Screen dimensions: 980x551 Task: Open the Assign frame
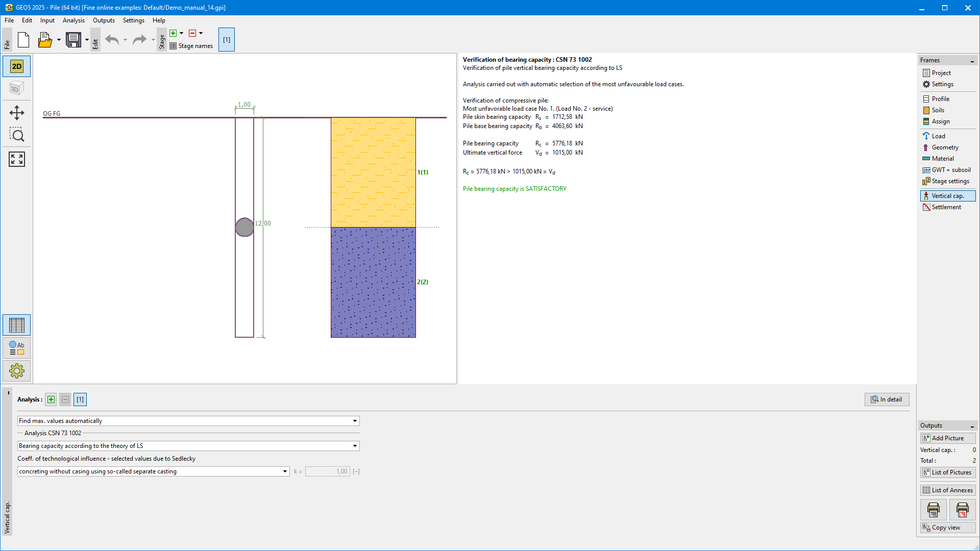(948, 121)
